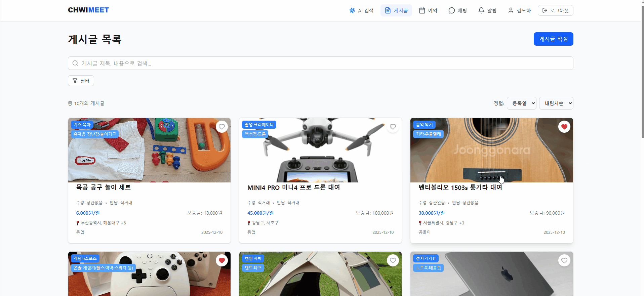Like the 전자기기·IT laptop post
The height and width of the screenshot is (296, 644).
pyautogui.click(x=564, y=260)
